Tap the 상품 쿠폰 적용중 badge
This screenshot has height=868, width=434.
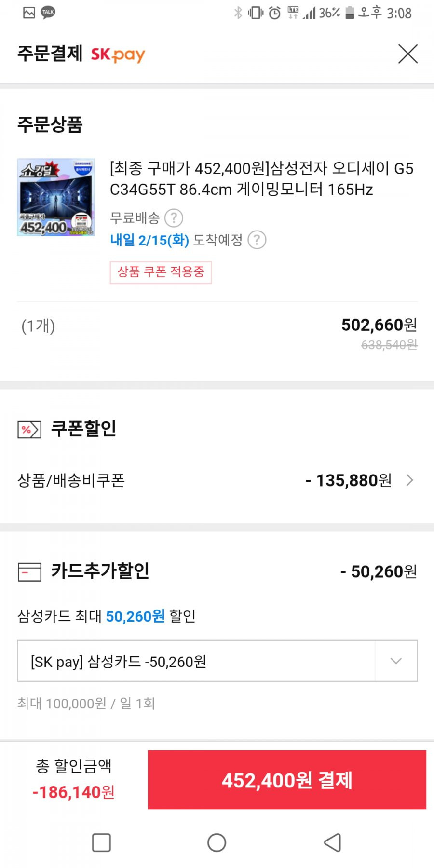161,272
